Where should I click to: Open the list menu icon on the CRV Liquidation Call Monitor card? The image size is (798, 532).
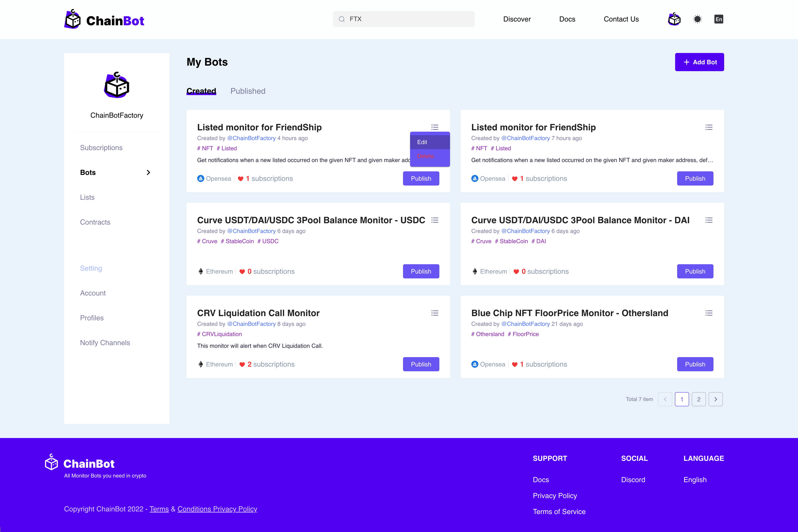tap(434, 313)
